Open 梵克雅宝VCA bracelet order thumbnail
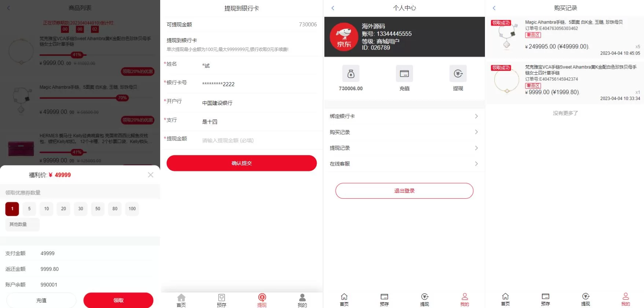This screenshot has width=644, height=308. (x=507, y=80)
